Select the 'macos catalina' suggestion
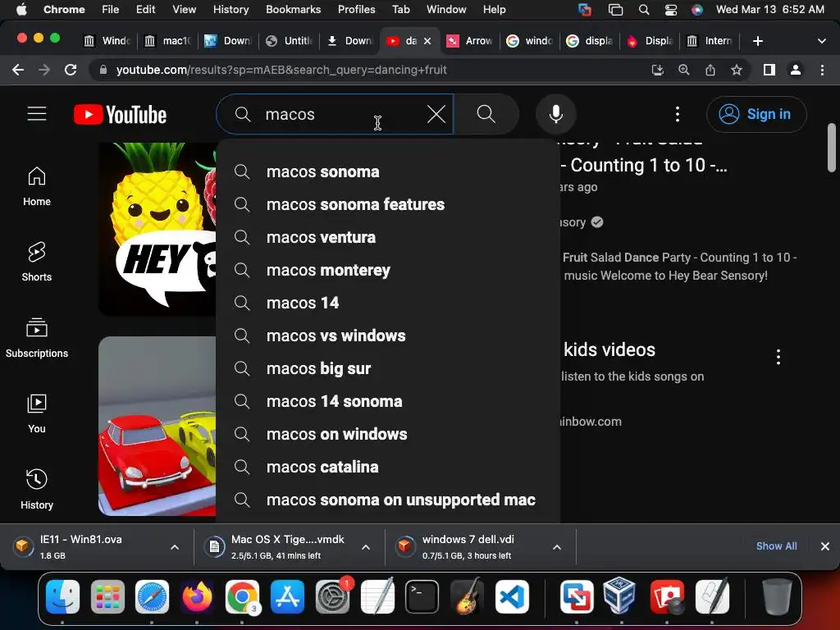 (388, 467)
